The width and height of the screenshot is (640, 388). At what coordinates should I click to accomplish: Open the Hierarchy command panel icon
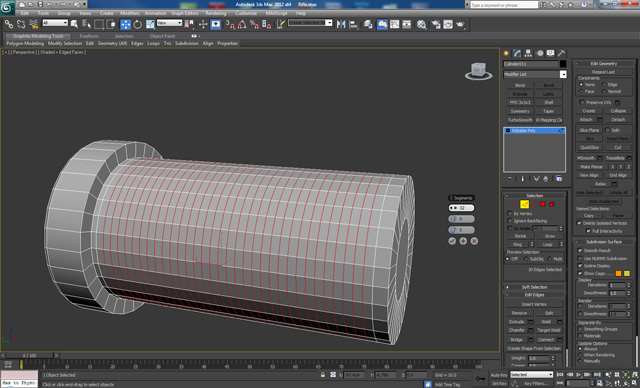[529, 53]
